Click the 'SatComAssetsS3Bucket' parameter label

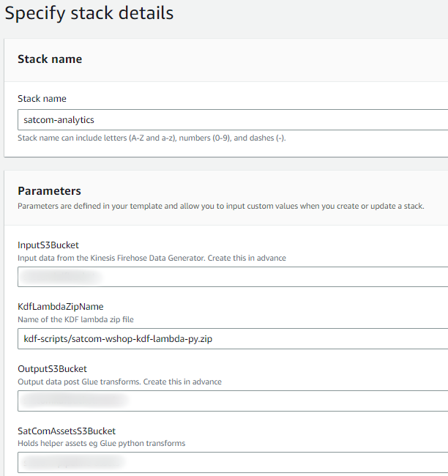pyautogui.click(x=67, y=431)
